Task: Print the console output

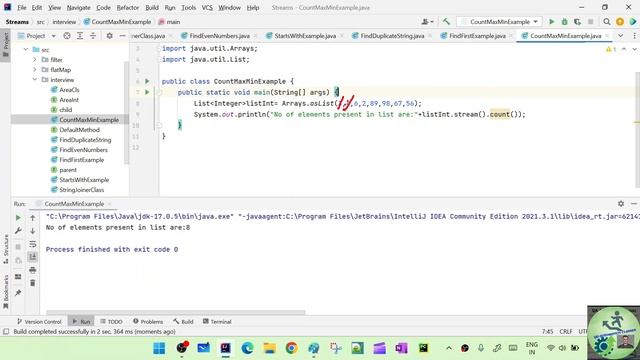Action: click(33, 270)
